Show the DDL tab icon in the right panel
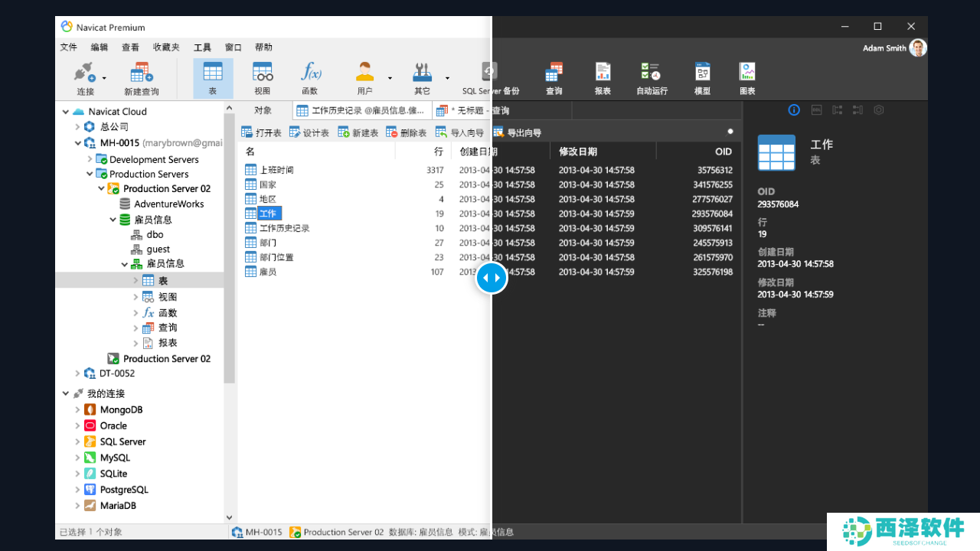 (x=816, y=110)
